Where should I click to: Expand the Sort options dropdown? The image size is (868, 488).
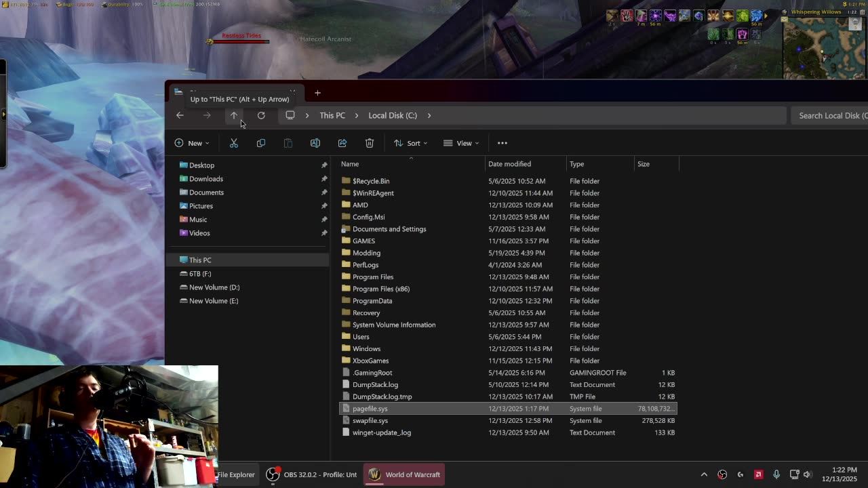coord(411,143)
